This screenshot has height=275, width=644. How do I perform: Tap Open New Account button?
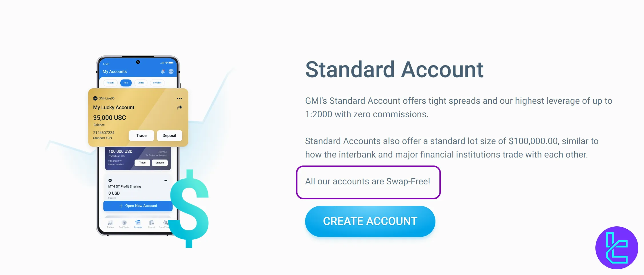click(138, 206)
